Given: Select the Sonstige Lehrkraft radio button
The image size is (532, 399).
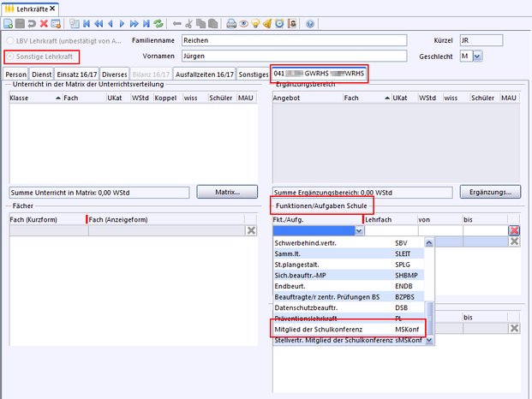Looking at the screenshot, I should [10, 57].
